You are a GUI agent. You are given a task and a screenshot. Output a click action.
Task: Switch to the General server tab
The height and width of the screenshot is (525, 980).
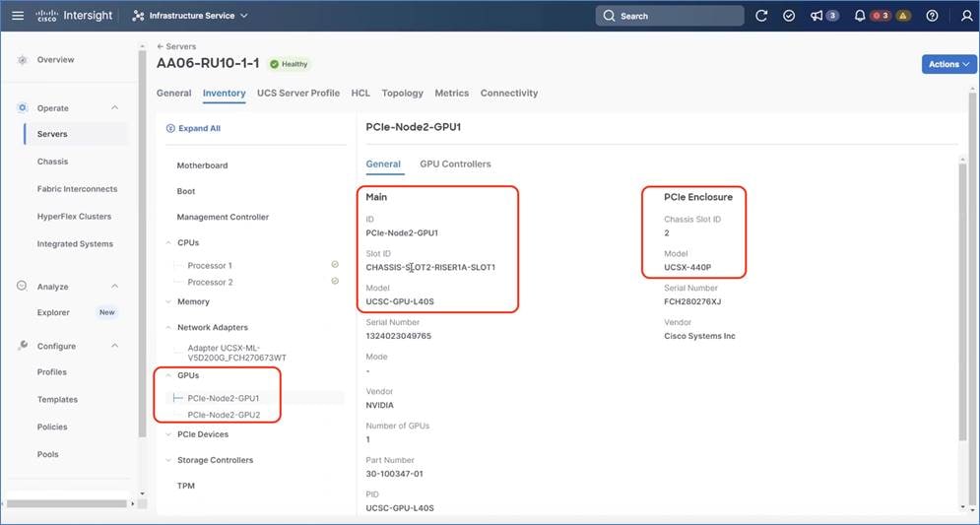pyautogui.click(x=173, y=94)
